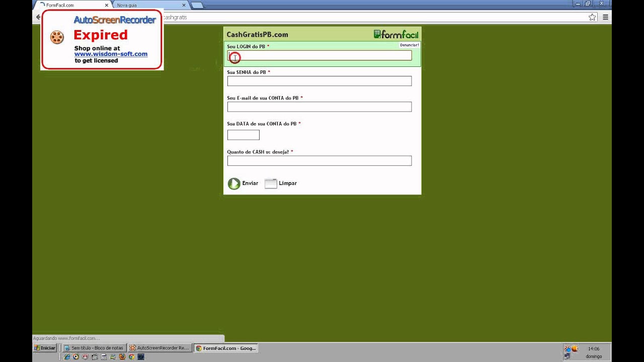Image resolution: width=644 pixels, height=362 pixels.
Task: Click the Enviar button label
Action: pyautogui.click(x=250, y=184)
